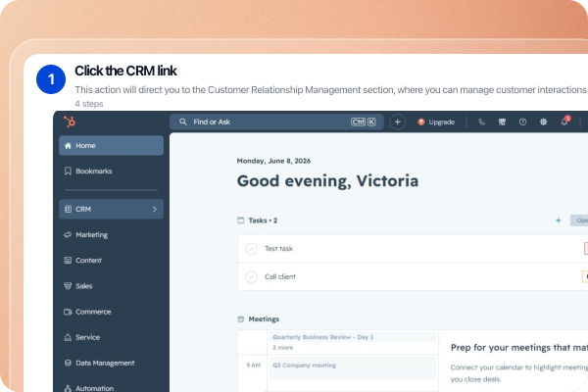
Task: Expand the CRM menu chevron
Action: coord(155,209)
